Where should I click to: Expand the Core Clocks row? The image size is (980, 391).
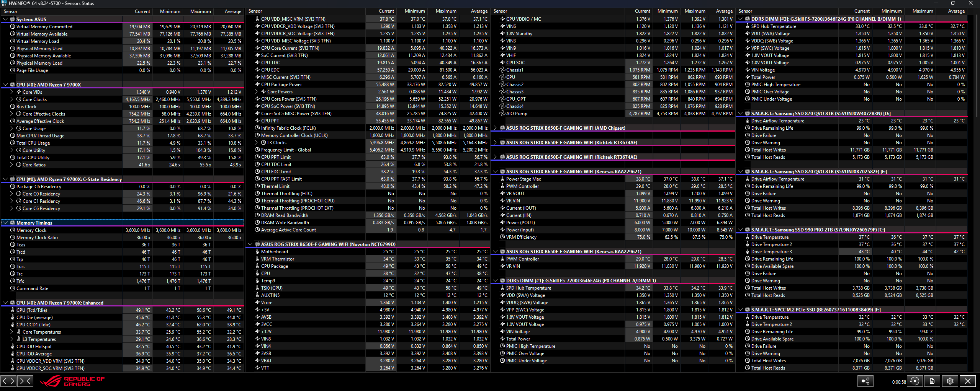[11, 99]
